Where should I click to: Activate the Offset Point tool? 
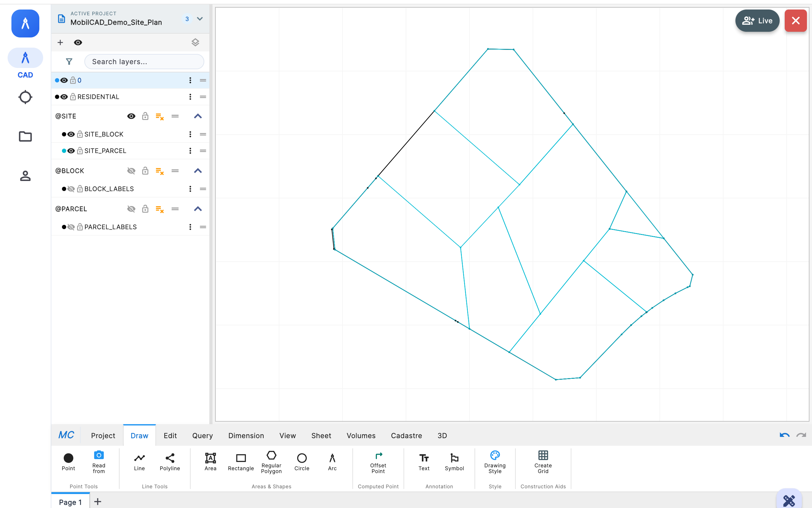378,462
